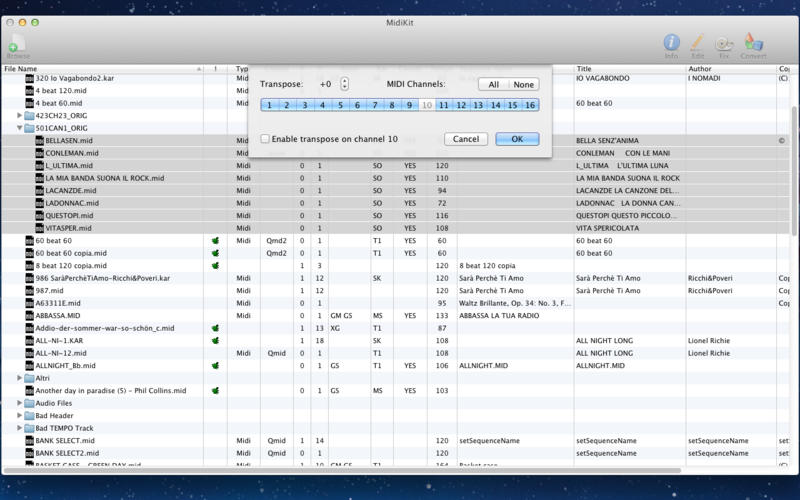Sort by the Title column header
This screenshot has width=800, height=500.
pyautogui.click(x=628, y=69)
